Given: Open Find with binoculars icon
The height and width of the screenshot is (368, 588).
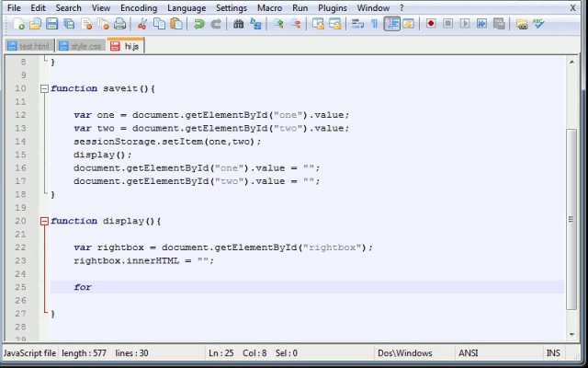Looking at the screenshot, I should tap(238, 24).
